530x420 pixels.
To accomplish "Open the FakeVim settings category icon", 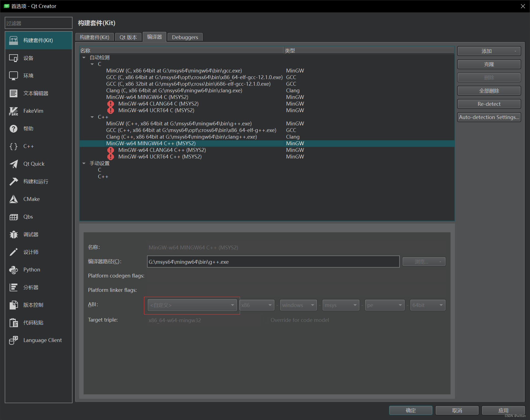I will [x=13, y=111].
